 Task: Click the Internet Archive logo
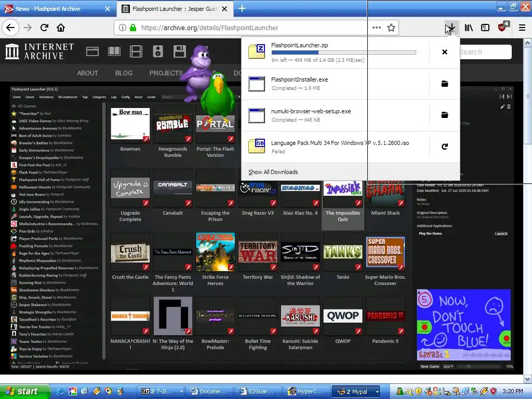click(x=39, y=51)
